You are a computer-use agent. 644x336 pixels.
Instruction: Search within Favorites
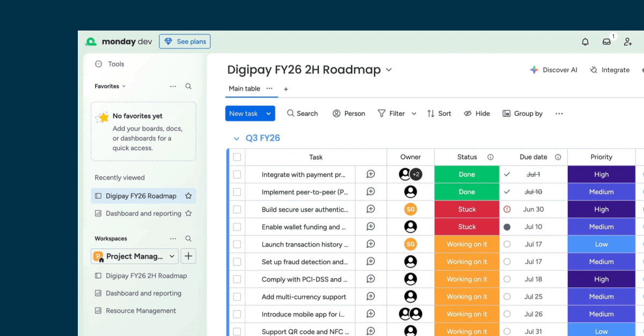click(x=188, y=86)
